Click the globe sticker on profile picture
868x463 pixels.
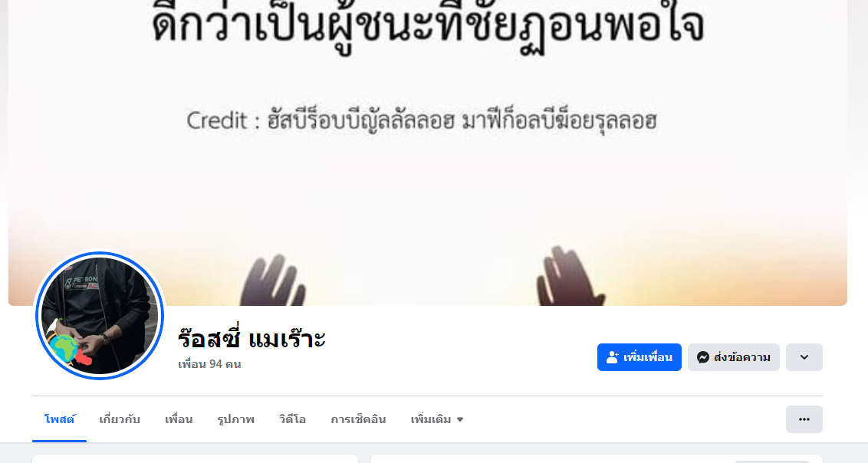point(64,348)
